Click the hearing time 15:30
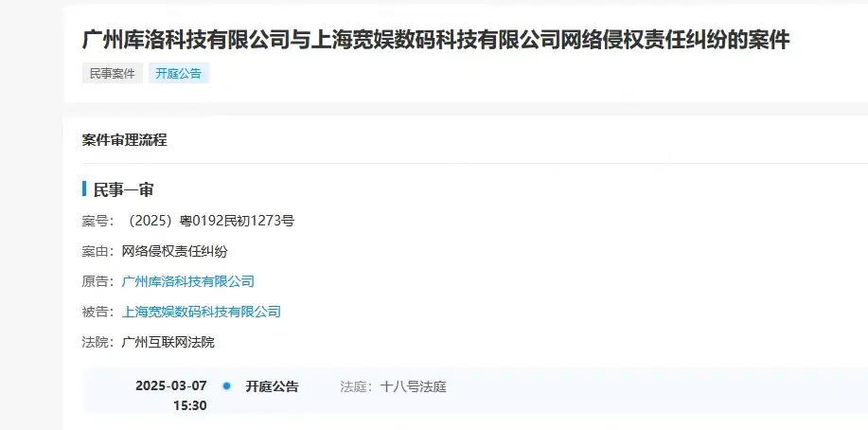This screenshot has height=430, width=868. tap(190, 405)
